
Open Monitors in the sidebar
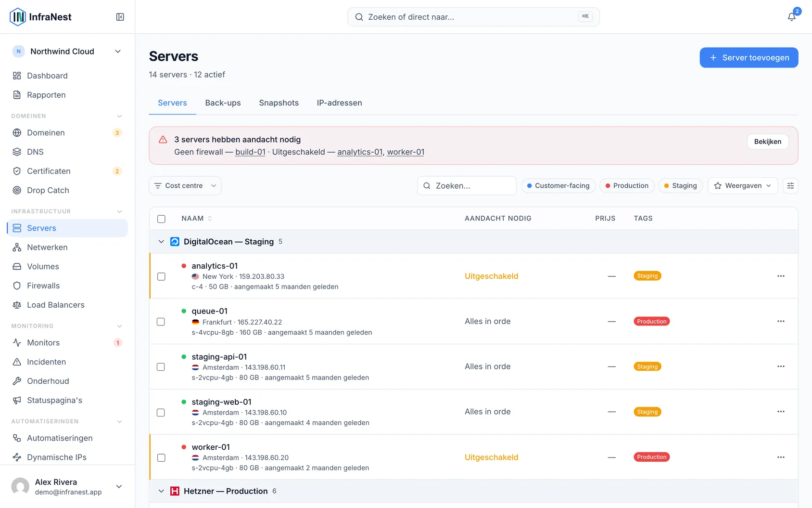point(67,342)
